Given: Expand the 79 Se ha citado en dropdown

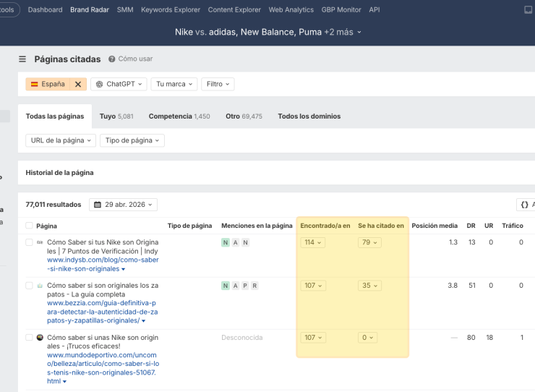Looking at the screenshot, I should click(x=369, y=242).
